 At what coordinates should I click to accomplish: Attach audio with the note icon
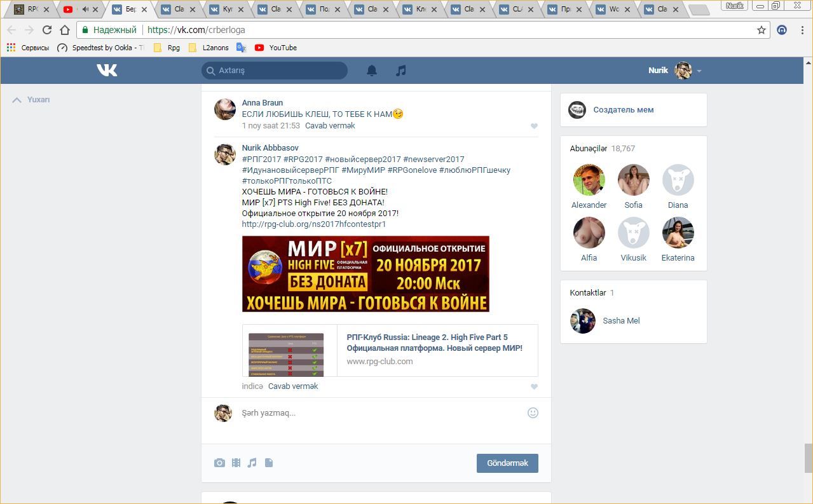252,463
